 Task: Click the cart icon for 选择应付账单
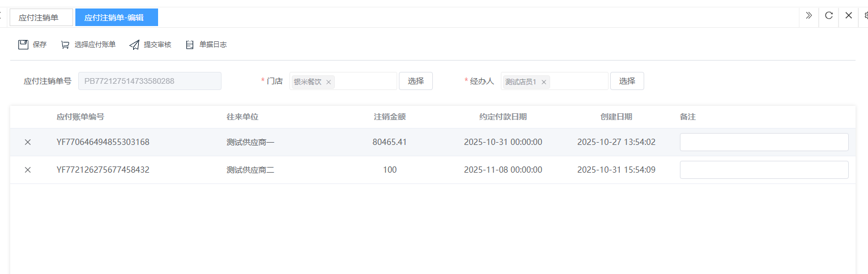pyautogui.click(x=65, y=45)
